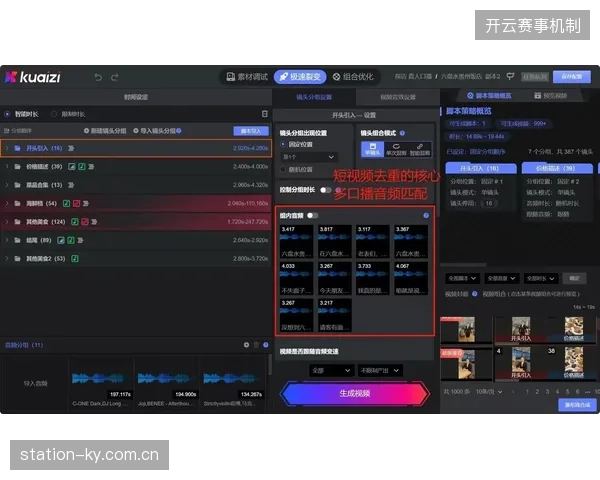The width and height of the screenshot is (600, 480).
Task: Click the redo arrow icon
Action: coord(115,77)
